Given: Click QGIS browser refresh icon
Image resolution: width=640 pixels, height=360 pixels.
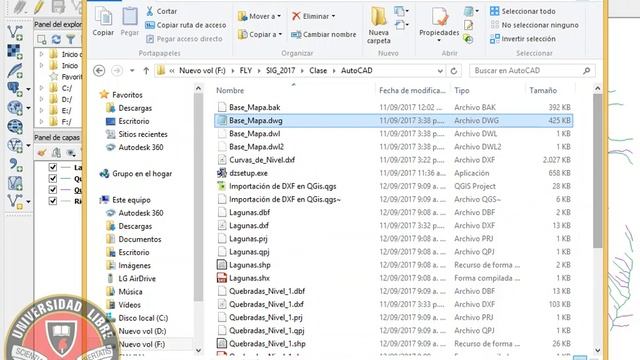Looking at the screenshot, I should point(56,39).
